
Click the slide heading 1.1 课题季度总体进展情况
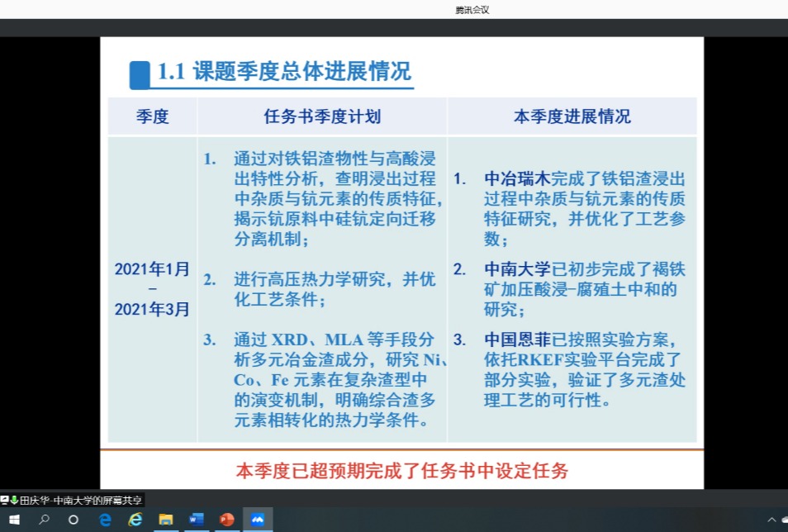pyautogui.click(x=283, y=72)
